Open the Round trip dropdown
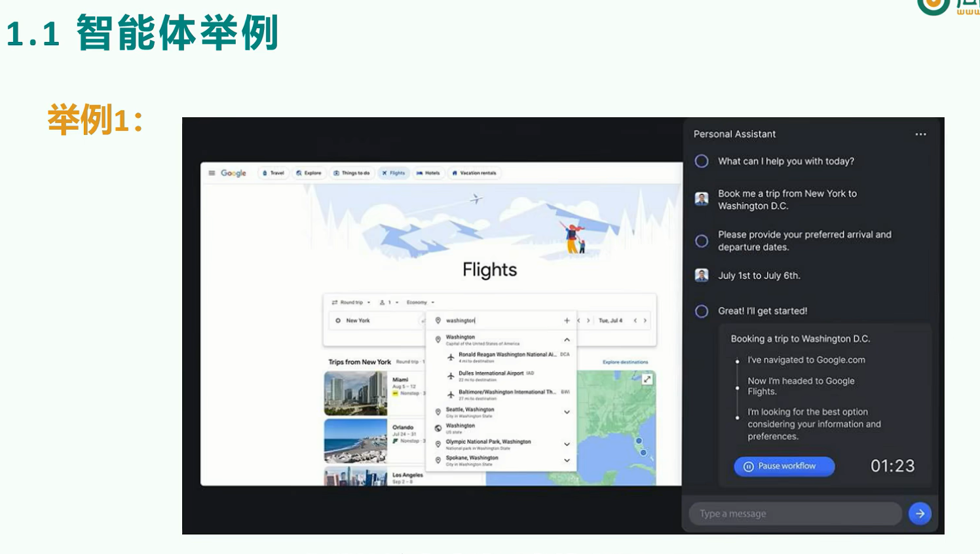 [351, 303]
